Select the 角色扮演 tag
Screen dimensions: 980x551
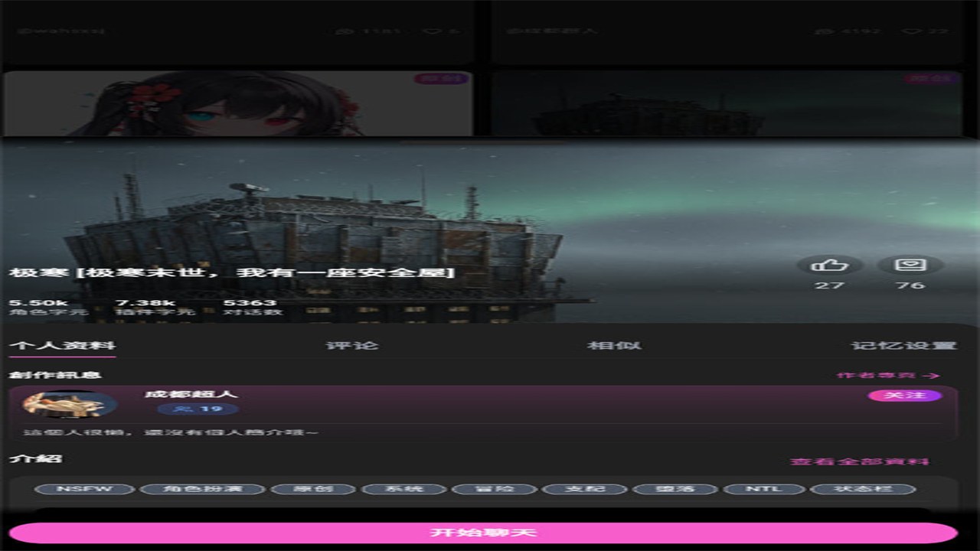(x=202, y=489)
